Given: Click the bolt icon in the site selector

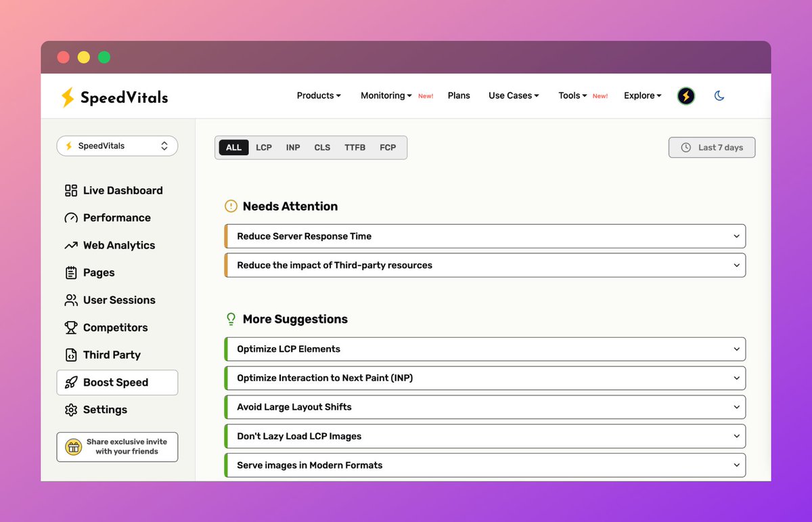Looking at the screenshot, I should click(x=68, y=146).
